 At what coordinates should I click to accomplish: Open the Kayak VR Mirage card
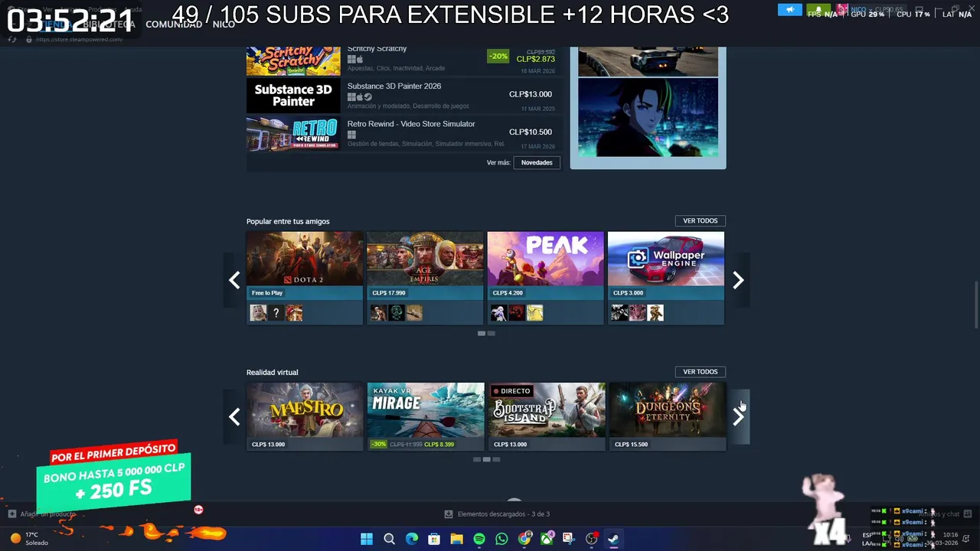(425, 416)
